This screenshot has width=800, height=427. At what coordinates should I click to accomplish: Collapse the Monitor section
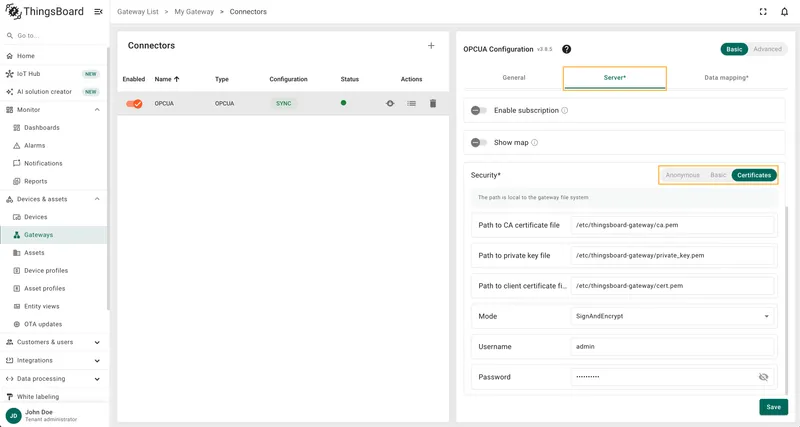pos(97,110)
